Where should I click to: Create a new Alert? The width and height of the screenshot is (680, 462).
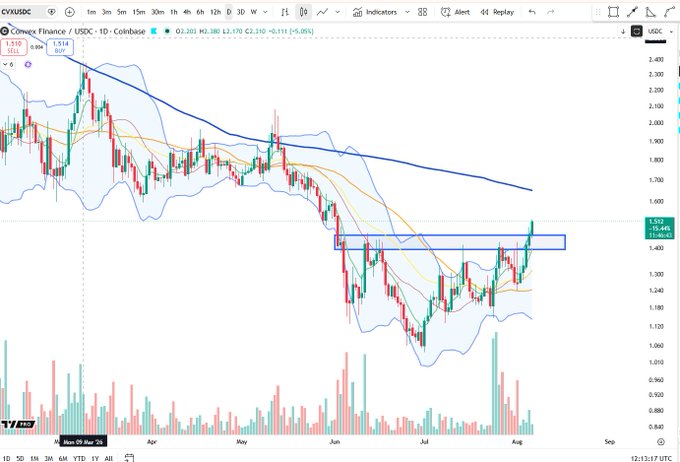pos(455,12)
